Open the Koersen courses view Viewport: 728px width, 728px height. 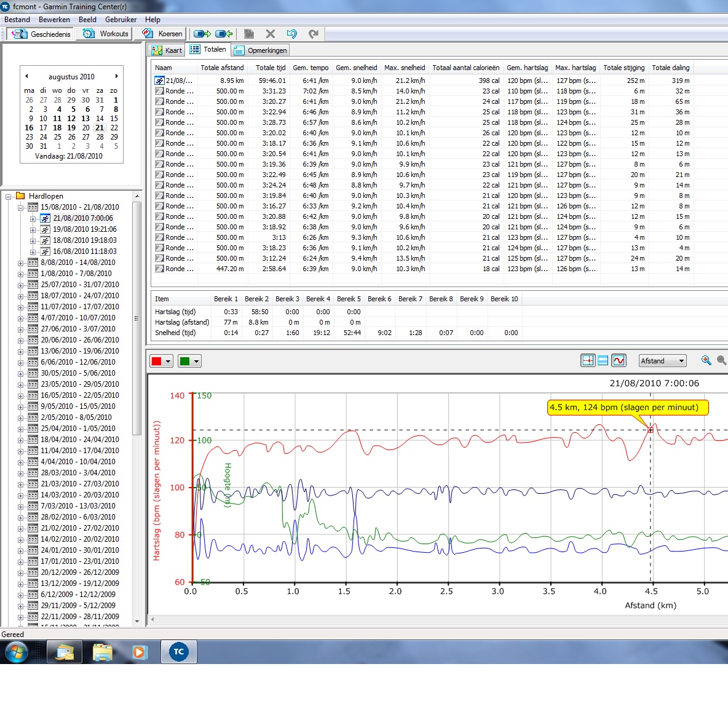[x=162, y=34]
